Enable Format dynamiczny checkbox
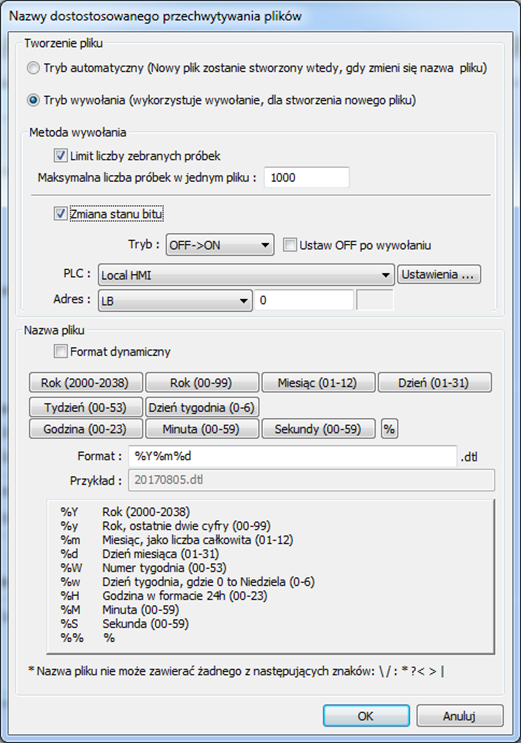 tap(60, 352)
